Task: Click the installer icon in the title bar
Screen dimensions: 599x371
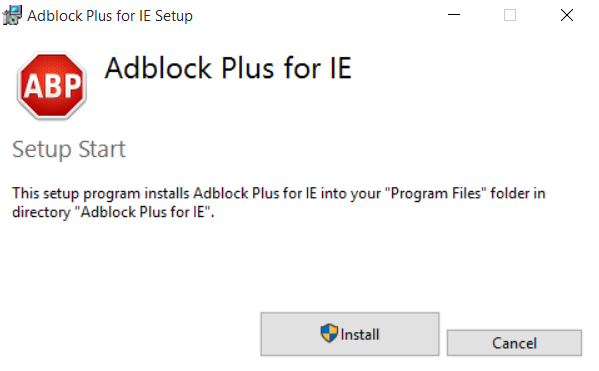Action: coord(12,15)
